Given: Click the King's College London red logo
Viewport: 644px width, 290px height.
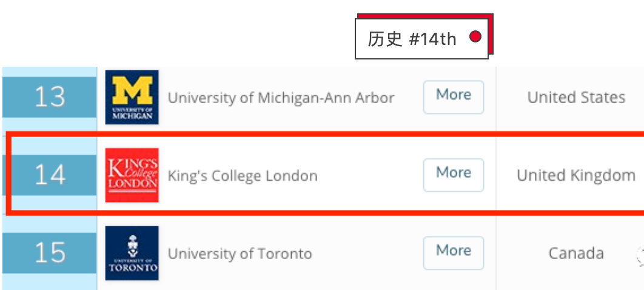Looking at the screenshot, I should tap(132, 175).
